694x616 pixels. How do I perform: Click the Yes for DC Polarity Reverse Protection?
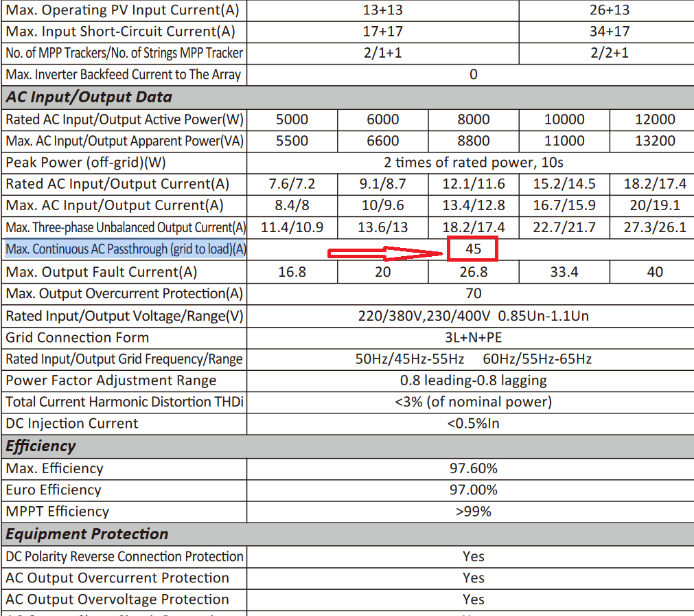click(x=473, y=556)
